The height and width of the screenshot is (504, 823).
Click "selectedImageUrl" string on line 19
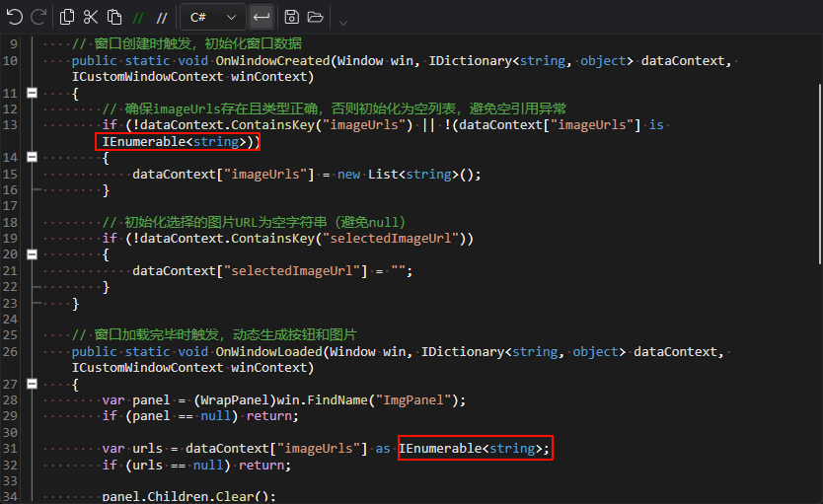click(391, 239)
